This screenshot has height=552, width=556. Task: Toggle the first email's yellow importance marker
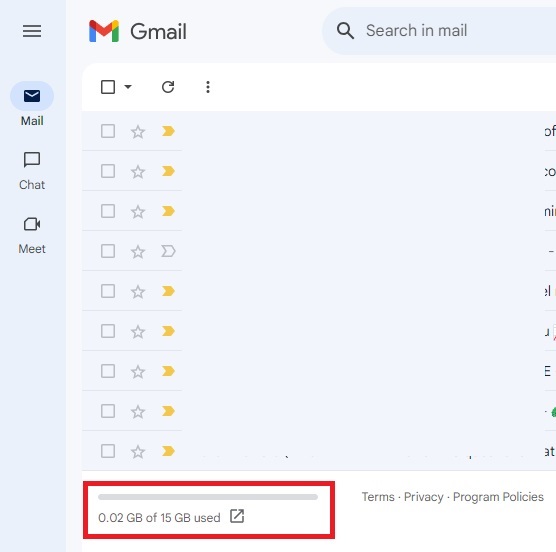[x=168, y=131]
